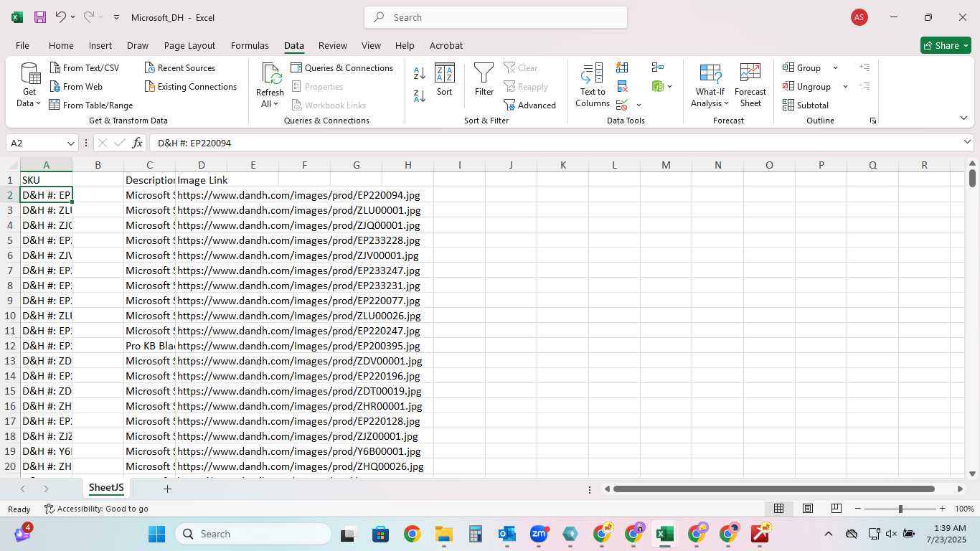Collapse the ribbon with the chevron

(963, 118)
